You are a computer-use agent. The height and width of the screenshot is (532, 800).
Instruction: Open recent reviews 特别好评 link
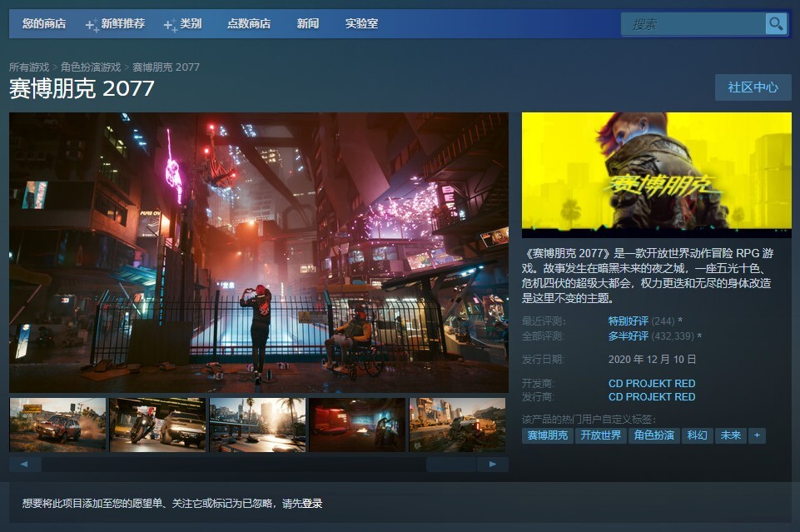628,321
